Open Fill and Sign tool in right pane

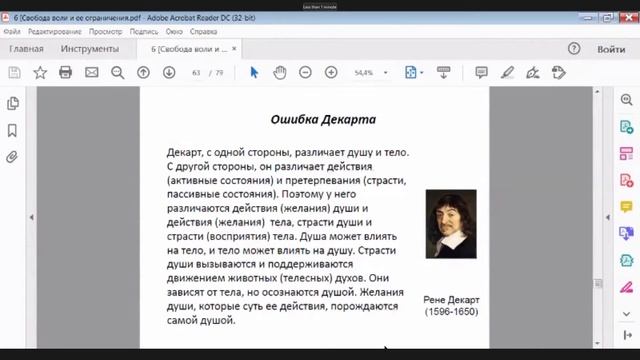[x=627, y=287]
